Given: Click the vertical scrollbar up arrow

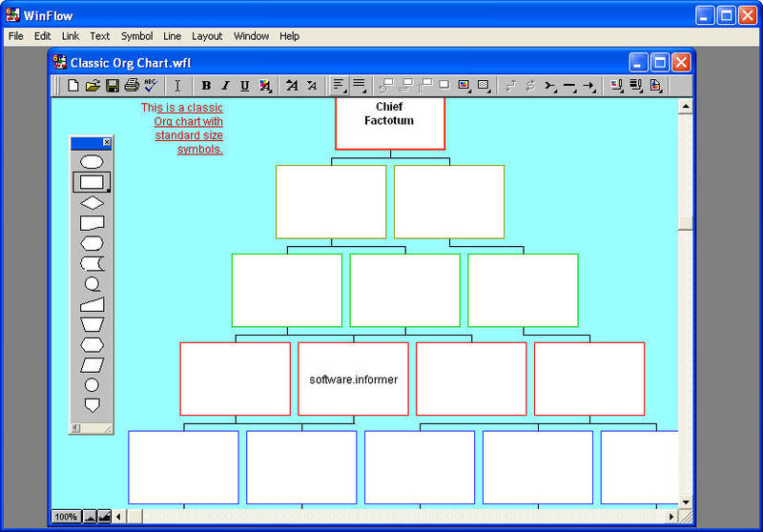Looking at the screenshot, I should coord(685,106).
